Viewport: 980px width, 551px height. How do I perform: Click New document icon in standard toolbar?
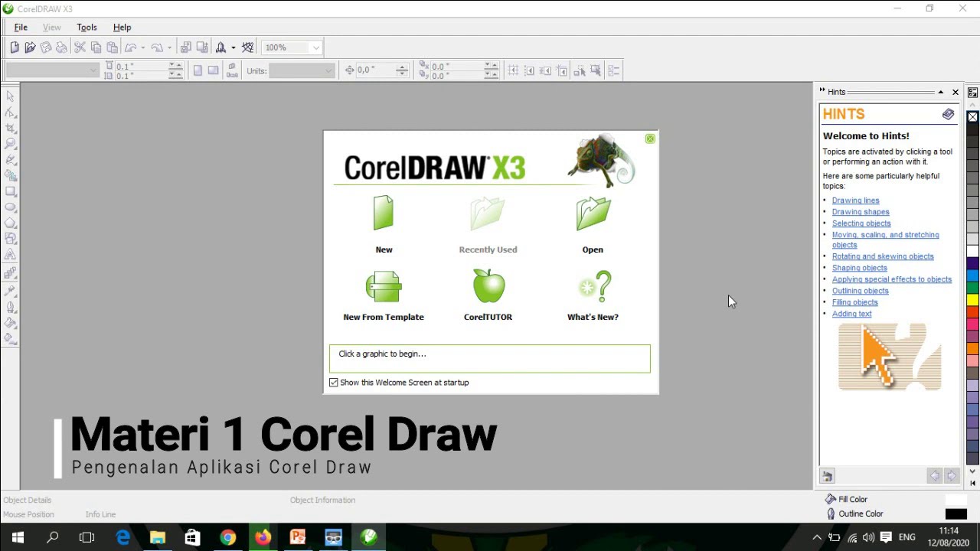[14, 47]
